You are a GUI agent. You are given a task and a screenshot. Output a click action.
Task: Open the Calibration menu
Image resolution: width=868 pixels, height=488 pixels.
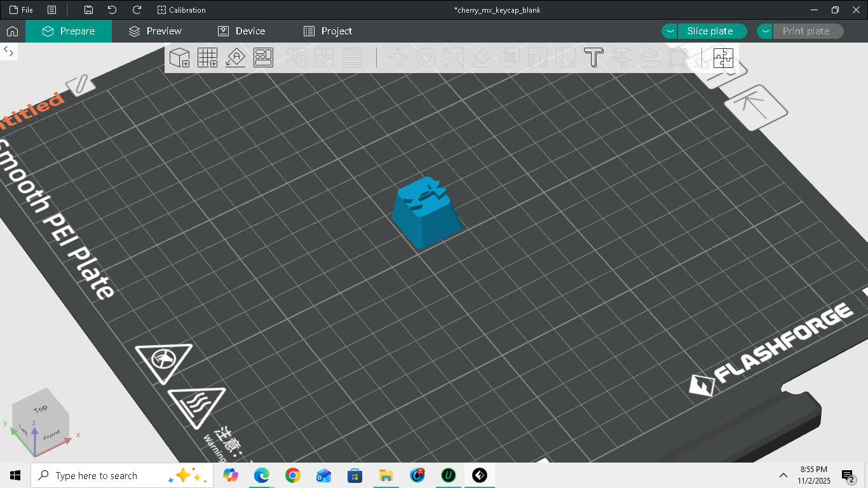182,10
